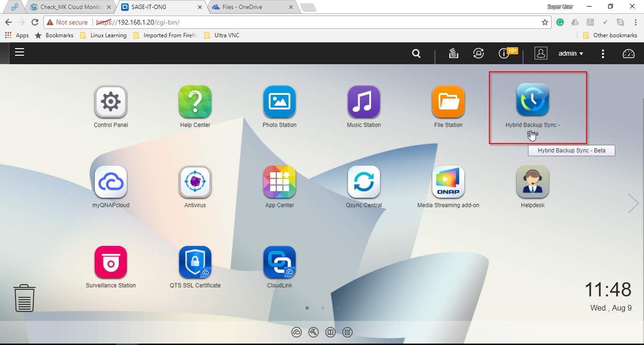This screenshot has width=644, height=345.
Task: Open event notifications with 10+ badge
Action: 504,54
